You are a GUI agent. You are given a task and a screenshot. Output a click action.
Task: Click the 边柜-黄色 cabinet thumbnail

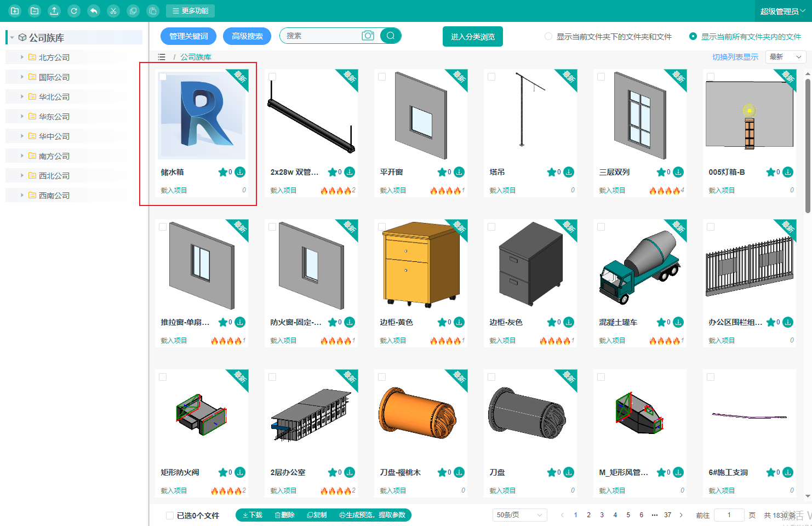[x=420, y=264]
